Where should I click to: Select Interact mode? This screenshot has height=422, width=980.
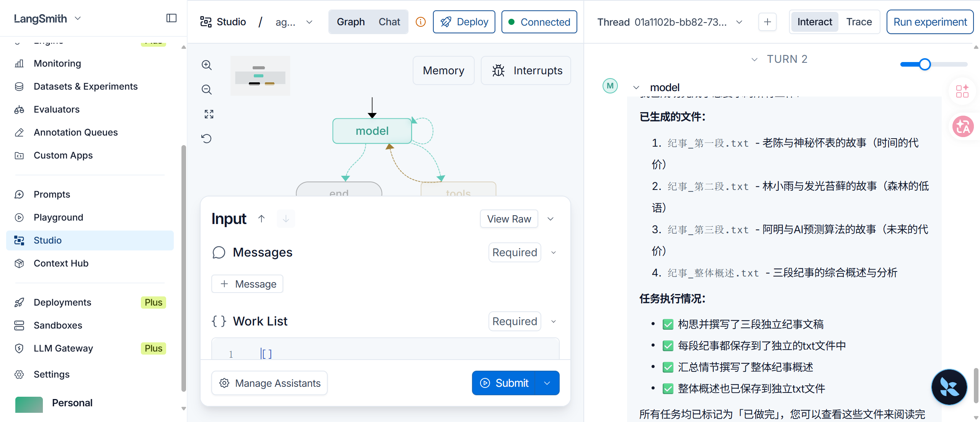tap(815, 22)
